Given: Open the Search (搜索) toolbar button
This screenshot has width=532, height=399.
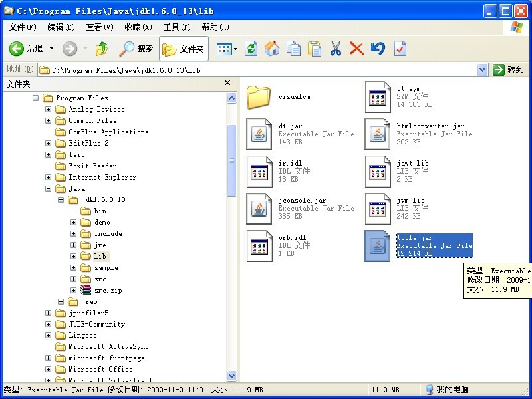Looking at the screenshot, I should tap(136, 49).
